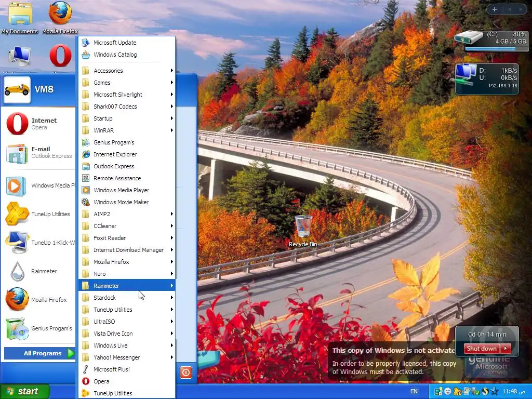Expand the Internet Download Manager folder

point(127,250)
